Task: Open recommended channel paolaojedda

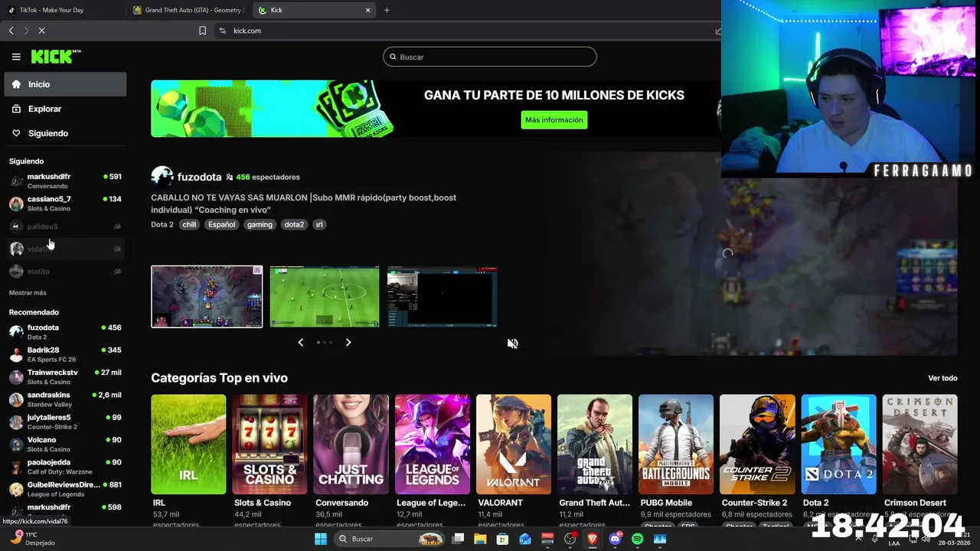Action: coord(65,467)
